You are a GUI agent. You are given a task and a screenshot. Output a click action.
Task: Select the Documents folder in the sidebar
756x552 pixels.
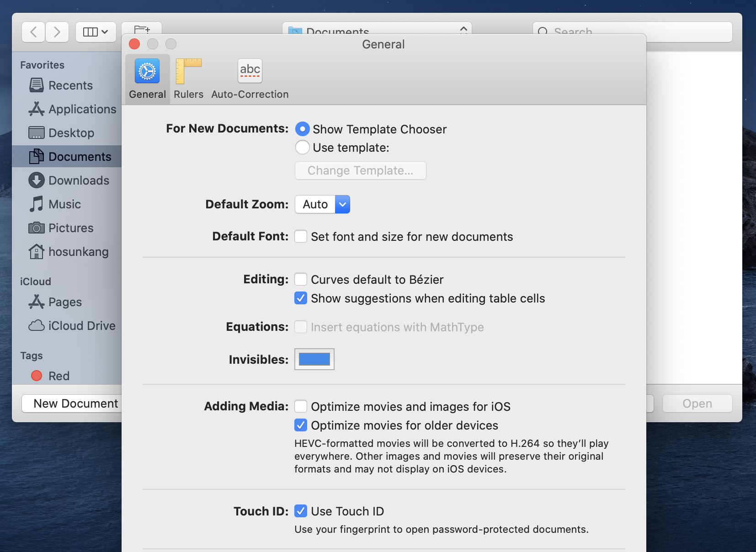coord(67,157)
